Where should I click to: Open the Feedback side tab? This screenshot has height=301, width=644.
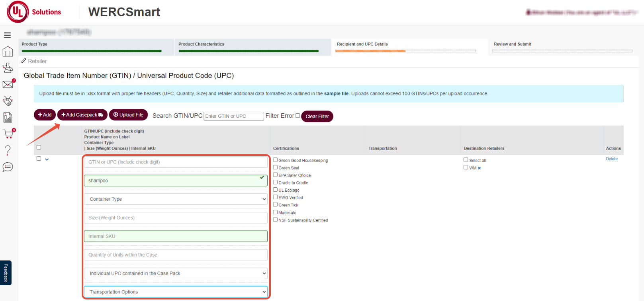click(x=6, y=273)
